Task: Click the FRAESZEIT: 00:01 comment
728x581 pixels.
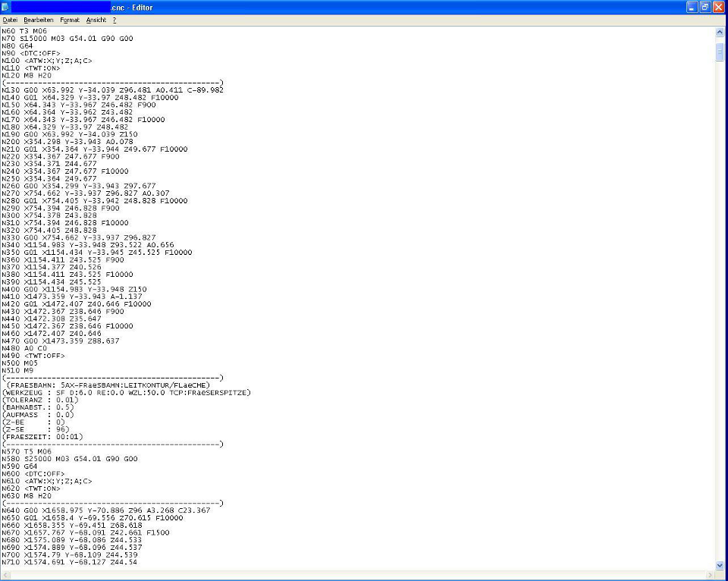Action: click(42, 437)
